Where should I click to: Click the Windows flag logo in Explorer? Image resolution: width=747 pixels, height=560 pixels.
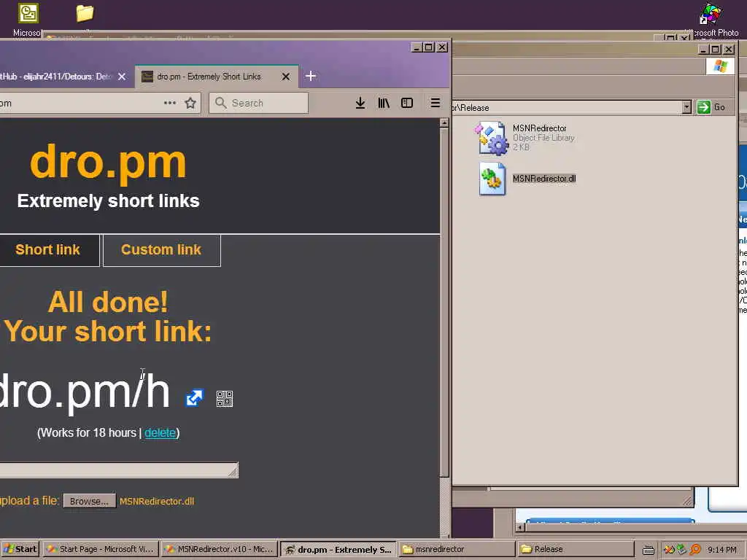(x=720, y=66)
